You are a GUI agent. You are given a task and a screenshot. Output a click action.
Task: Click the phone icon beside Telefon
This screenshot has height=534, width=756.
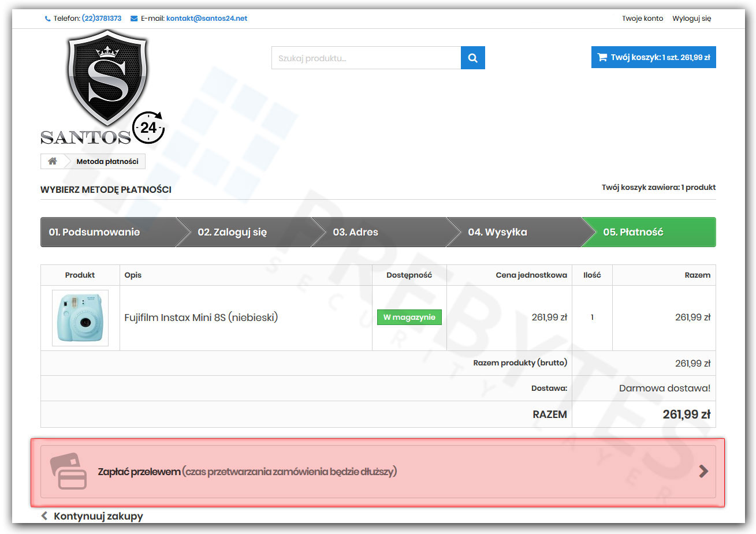coord(47,18)
